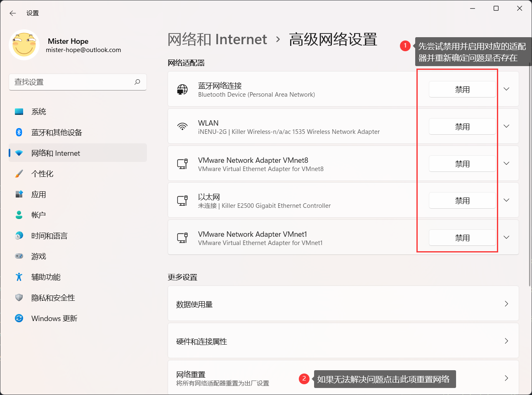This screenshot has width=532, height=395.
Task: Open 网络重置 page
Action: (343, 378)
